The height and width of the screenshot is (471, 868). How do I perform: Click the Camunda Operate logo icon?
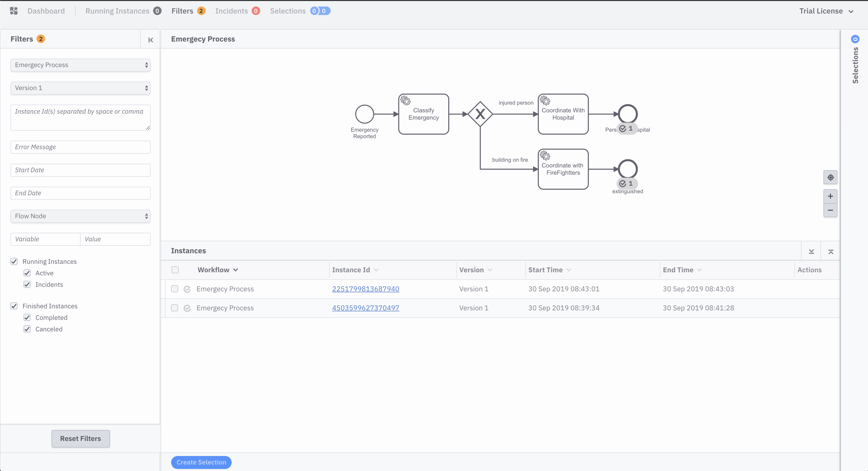[14, 11]
